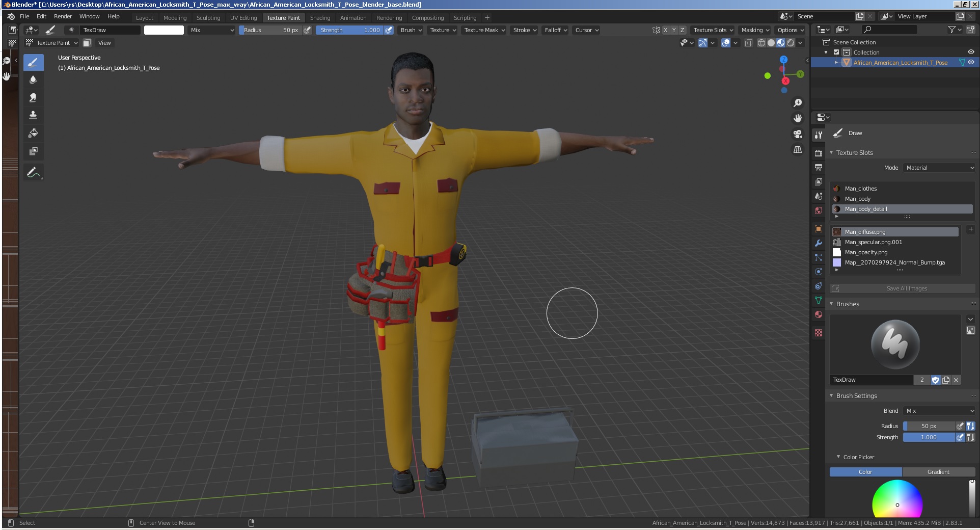Switch to the Shading workspace tab
This screenshot has width=980, height=530.
pyautogui.click(x=320, y=18)
